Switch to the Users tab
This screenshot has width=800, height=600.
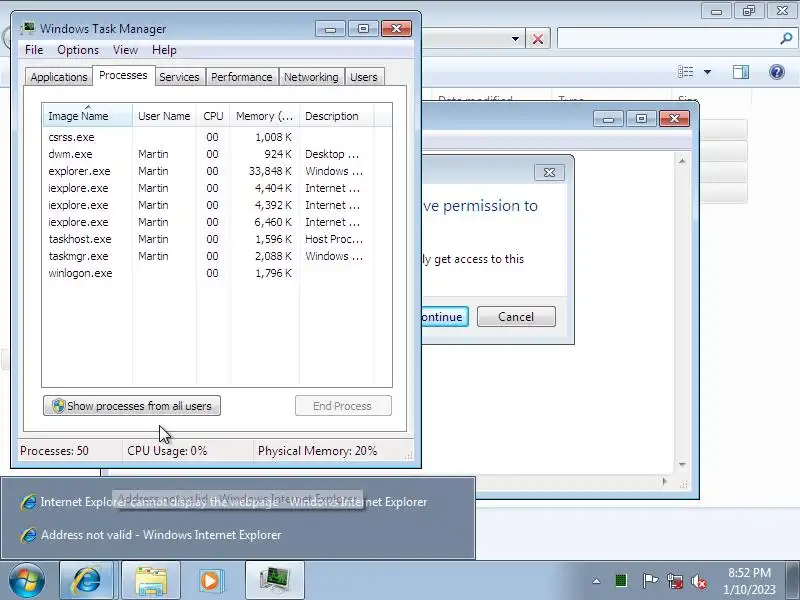(364, 77)
